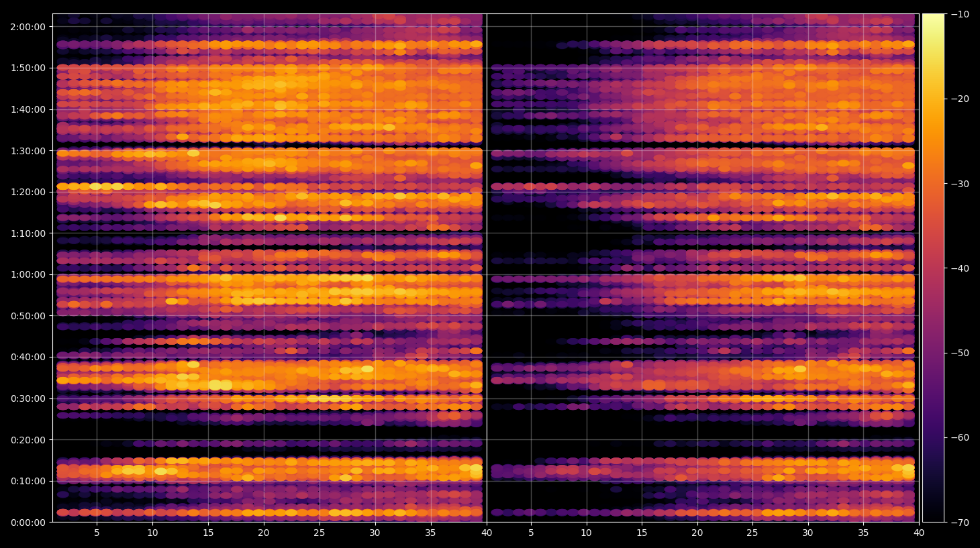Click x-axis tick 35 under left heatmap
Viewport: 980px width, 548px height.
click(x=431, y=533)
